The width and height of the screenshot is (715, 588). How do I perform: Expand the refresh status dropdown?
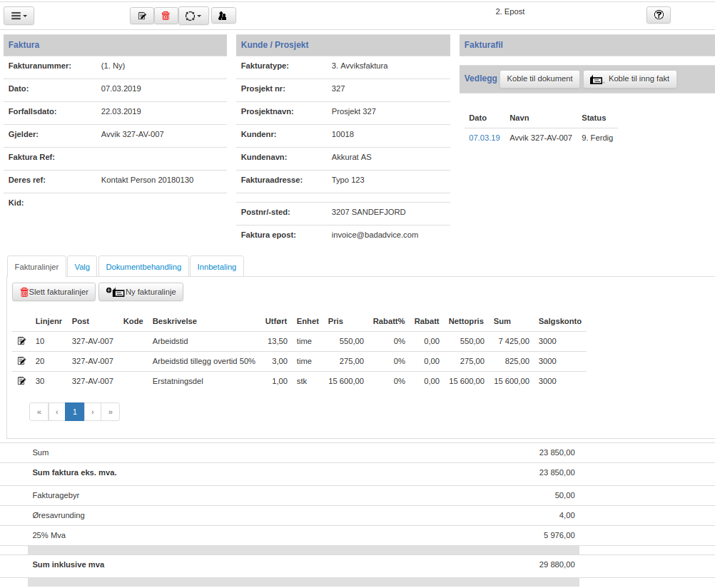[193, 16]
